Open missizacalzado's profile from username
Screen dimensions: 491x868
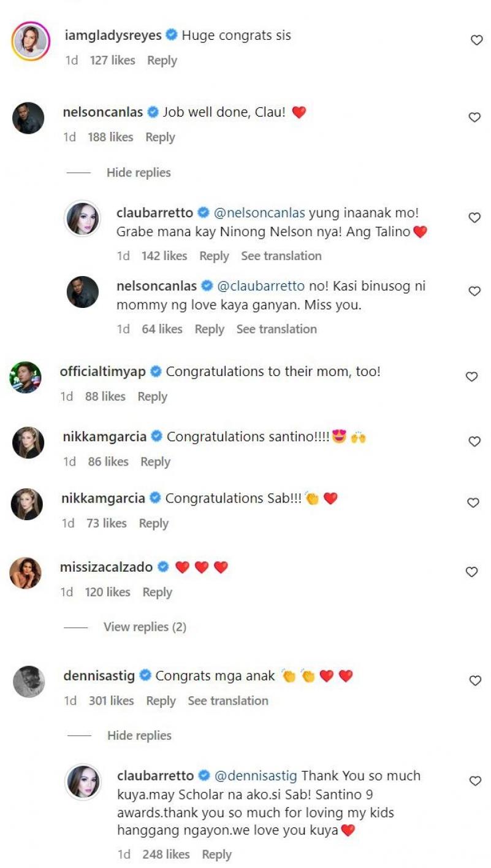106,567
